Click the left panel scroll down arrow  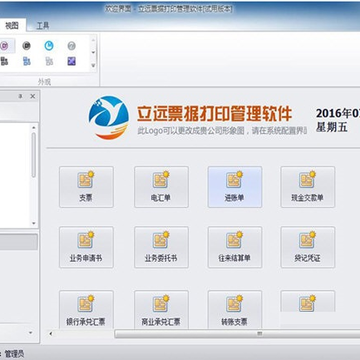click(33, 223)
